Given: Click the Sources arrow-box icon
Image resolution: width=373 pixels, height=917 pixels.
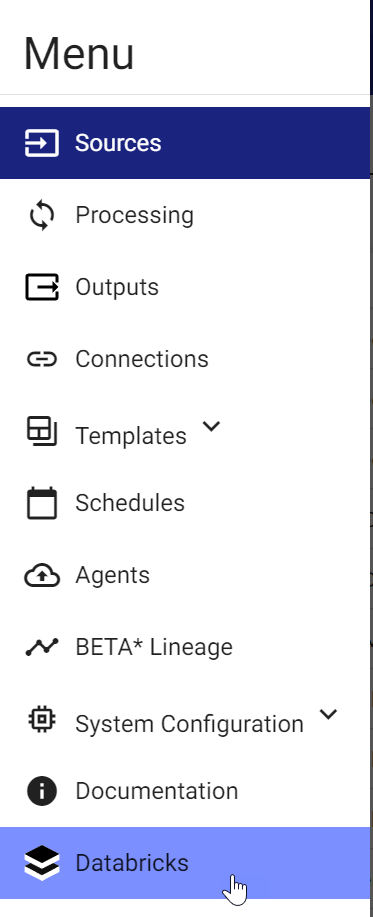Looking at the screenshot, I should coord(42,143).
